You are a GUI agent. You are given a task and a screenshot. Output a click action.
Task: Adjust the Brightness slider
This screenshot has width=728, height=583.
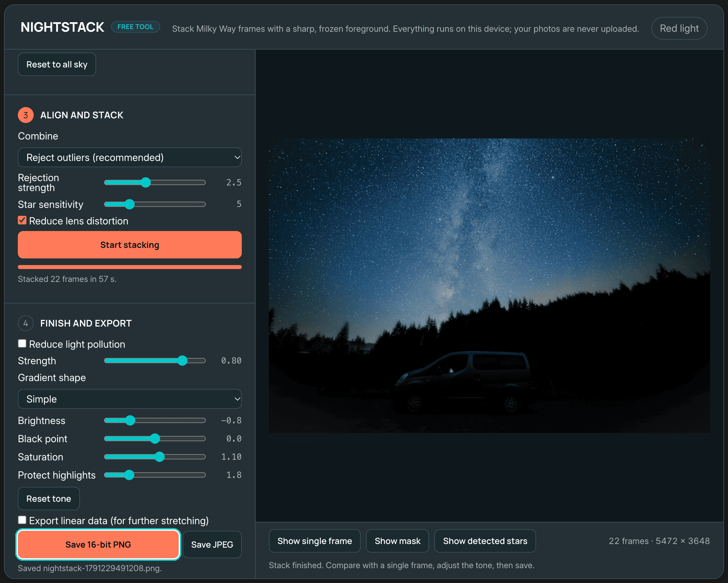click(x=155, y=420)
